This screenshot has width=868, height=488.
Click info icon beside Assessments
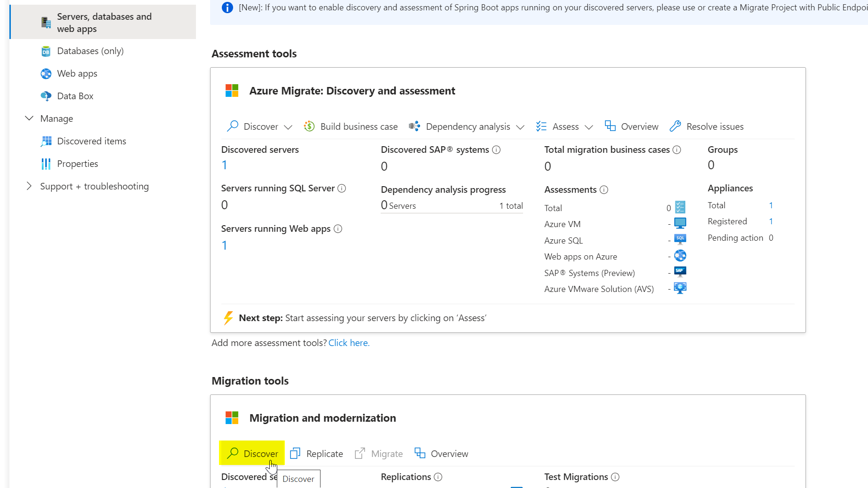click(604, 190)
